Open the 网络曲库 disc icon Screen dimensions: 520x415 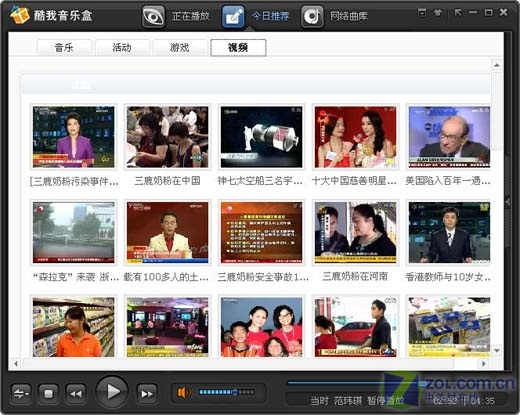(x=312, y=16)
